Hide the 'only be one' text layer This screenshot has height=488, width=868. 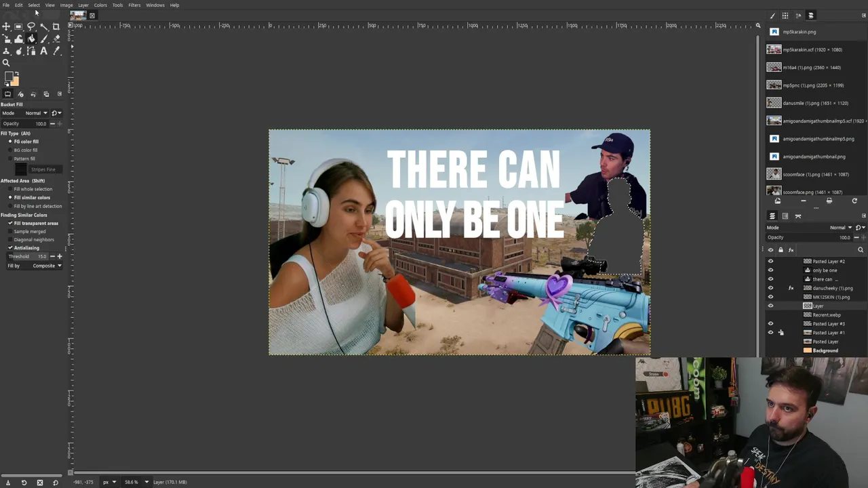770,270
